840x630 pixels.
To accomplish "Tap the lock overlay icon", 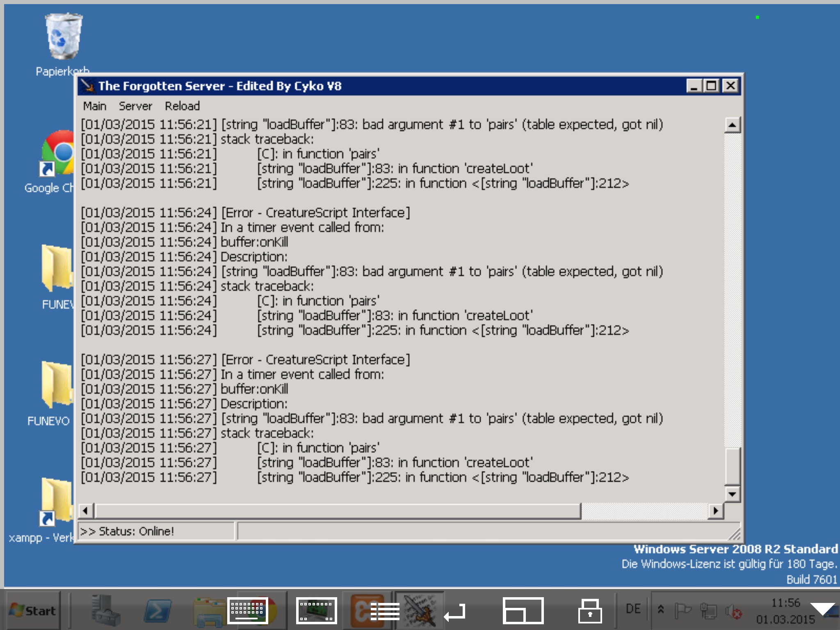I will [590, 611].
